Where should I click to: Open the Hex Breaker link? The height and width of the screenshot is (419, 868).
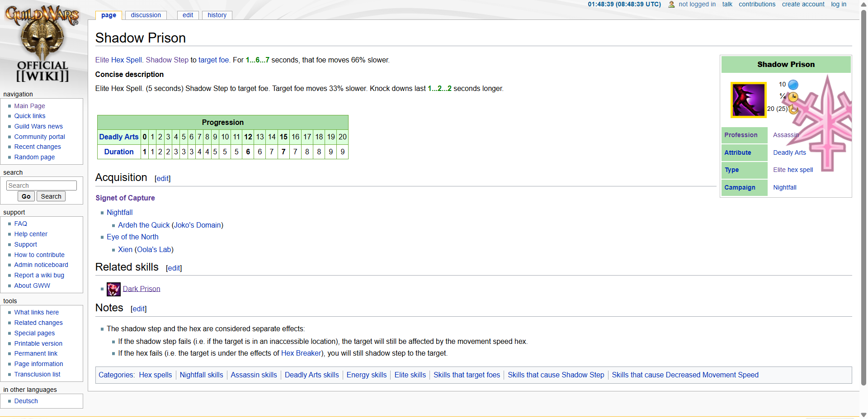click(x=301, y=353)
